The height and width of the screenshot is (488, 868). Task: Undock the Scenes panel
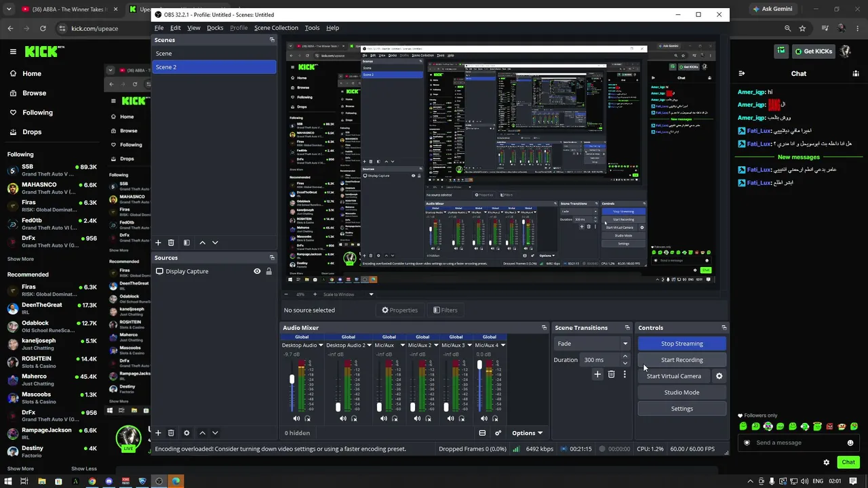(x=272, y=40)
